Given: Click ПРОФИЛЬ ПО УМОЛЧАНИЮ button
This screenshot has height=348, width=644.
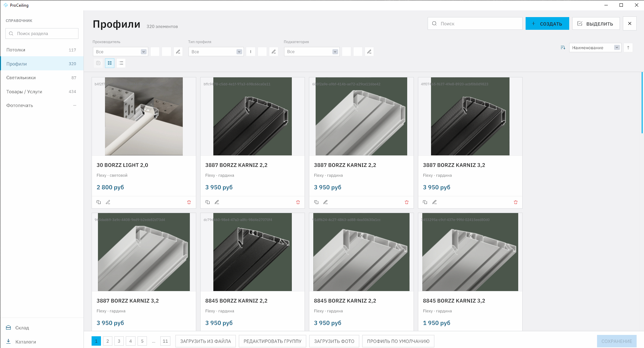Looking at the screenshot, I should pyautogui.click(x=398, y=341).
